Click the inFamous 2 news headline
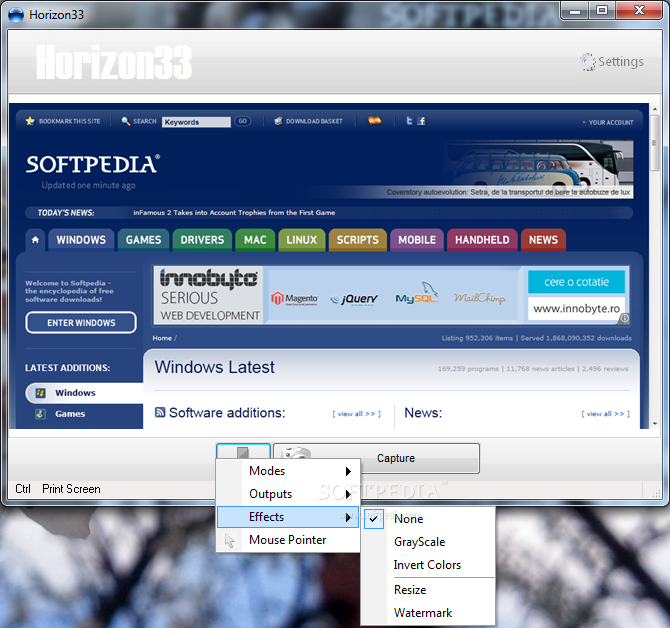 [234, 213]
